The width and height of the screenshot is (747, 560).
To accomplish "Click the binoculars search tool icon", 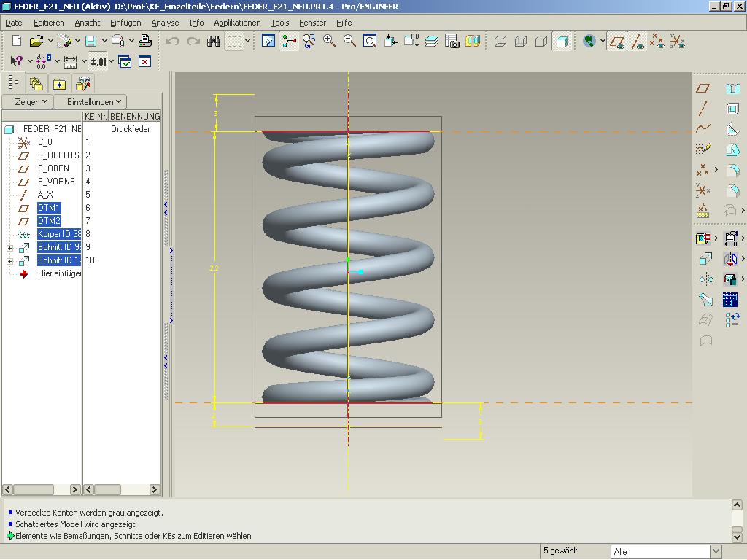I will 214,42.
